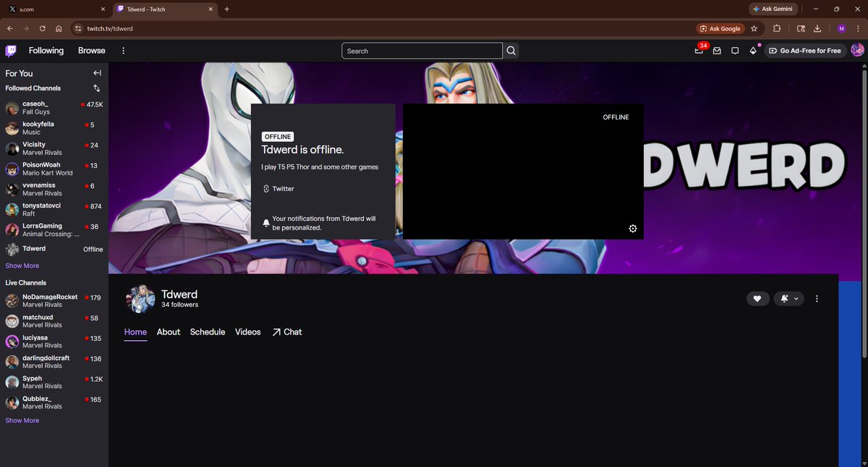This screenshot has width=868, height=467.
Task: Click the Twitch logo home icon
Action: (11, 51)
